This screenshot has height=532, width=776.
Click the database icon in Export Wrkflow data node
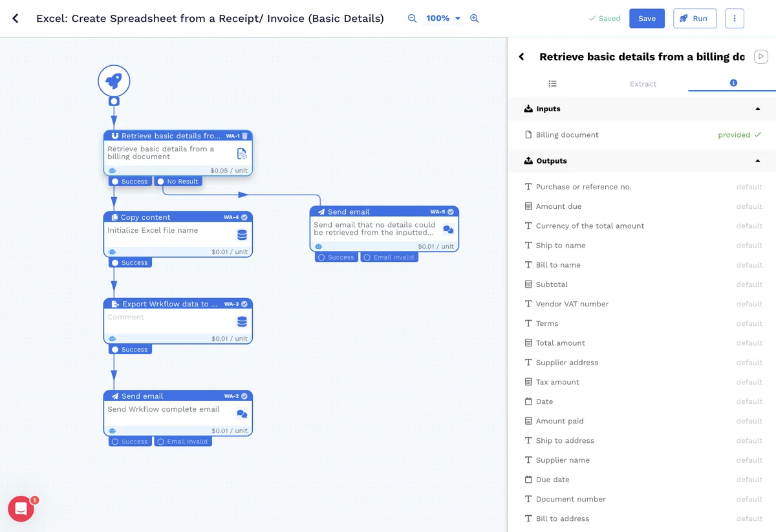tap(242, 322)
